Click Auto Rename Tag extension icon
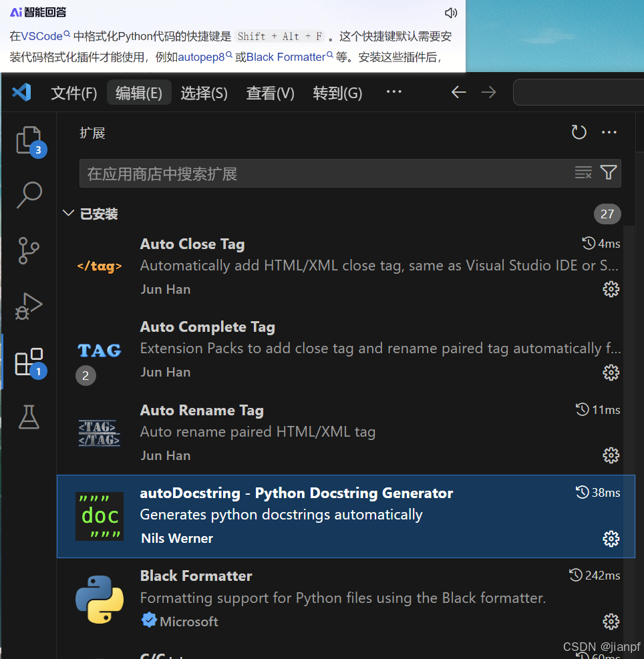The height and width of the screenshot is (659, 644). pyautogui.click(x=100, y=433)
